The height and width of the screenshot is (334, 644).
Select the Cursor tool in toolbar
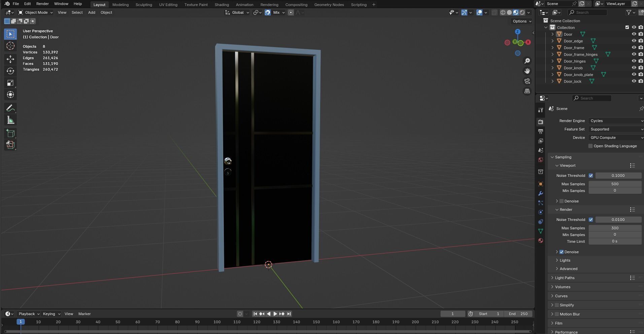(10, 46)
